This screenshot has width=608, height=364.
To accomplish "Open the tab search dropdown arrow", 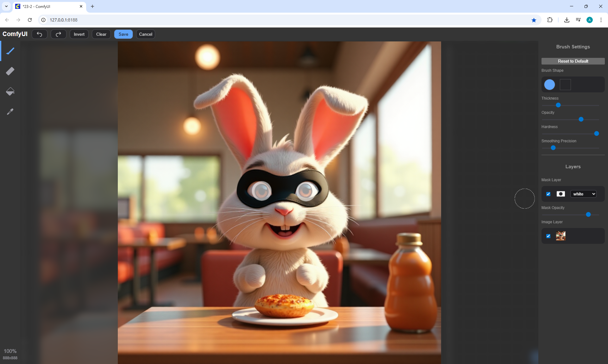I will pyautogui.click(x=6, y=6).
